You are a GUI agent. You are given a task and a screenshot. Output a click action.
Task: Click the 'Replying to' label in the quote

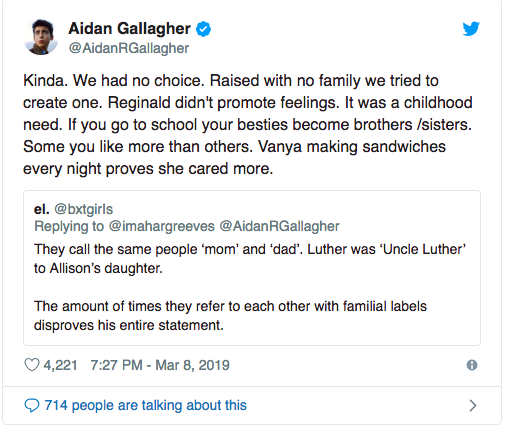69,226
